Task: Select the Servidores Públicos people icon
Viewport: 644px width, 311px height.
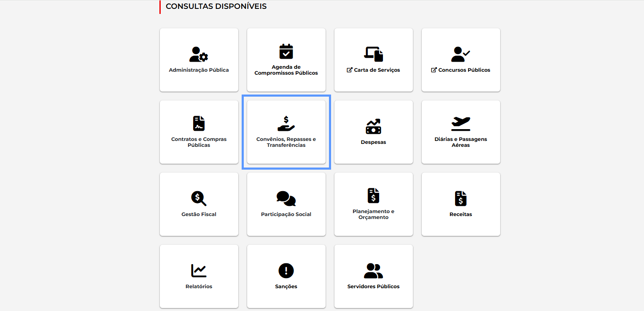Action: pos(373,270)
